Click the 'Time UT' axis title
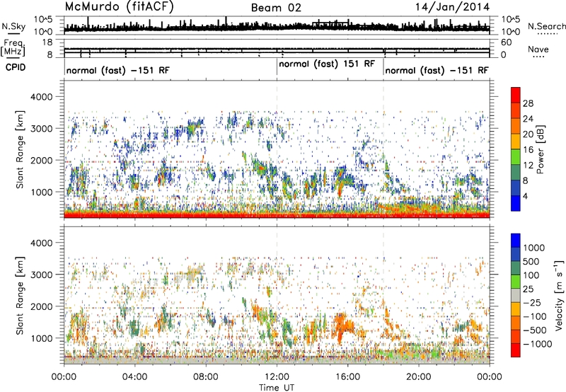This screenshot has height=392, width=566. pos(277,387)
